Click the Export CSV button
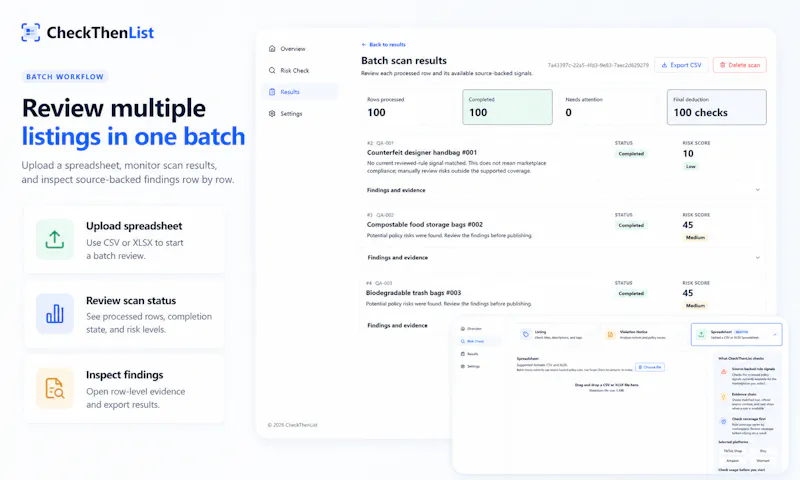Screen dimensions: 800x480 point(681,65)
